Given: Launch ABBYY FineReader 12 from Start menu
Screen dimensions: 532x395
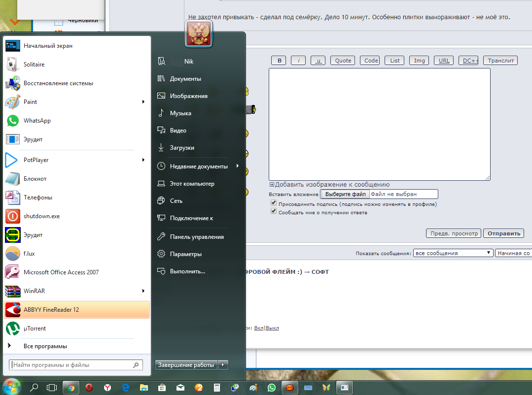Looking at the screenshot, I should 77,310.
